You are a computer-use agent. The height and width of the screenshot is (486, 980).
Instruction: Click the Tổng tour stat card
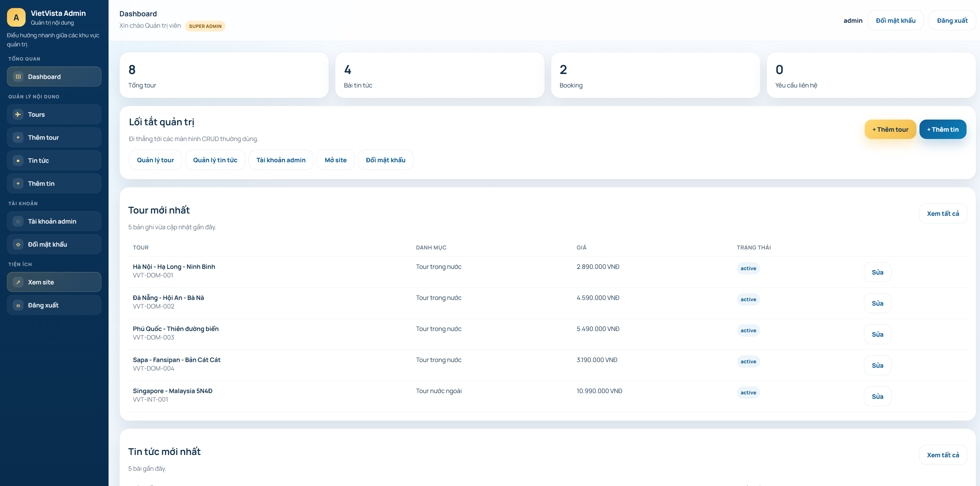[x=224, y=75]
